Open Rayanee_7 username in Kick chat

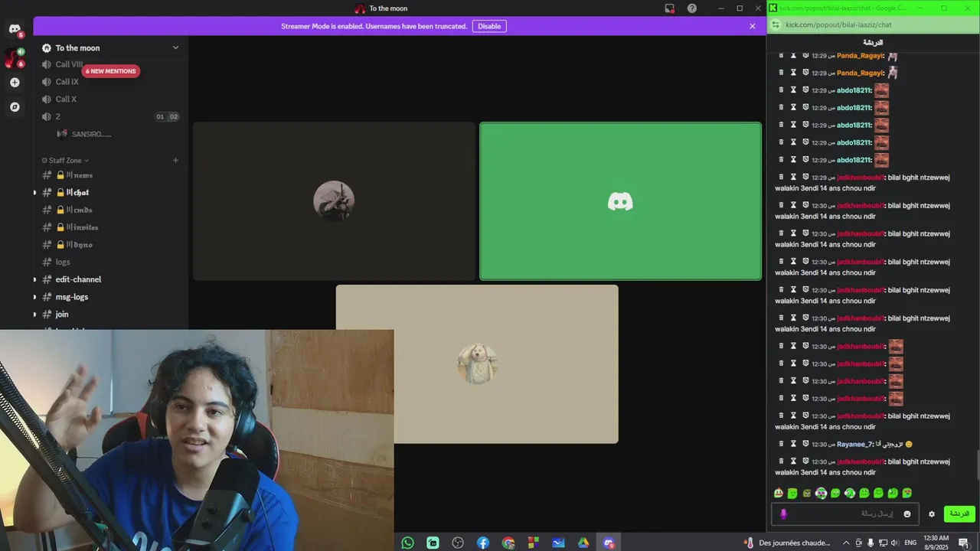coord(854,445)
